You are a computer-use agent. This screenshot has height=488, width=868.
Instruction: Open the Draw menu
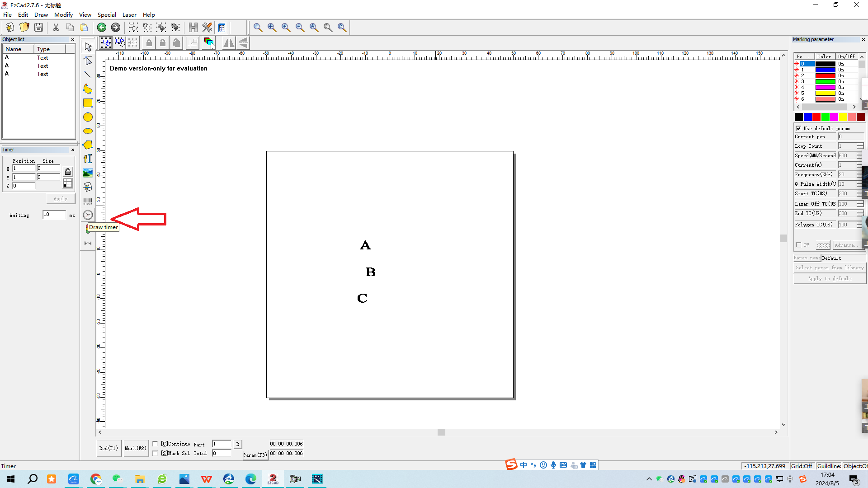(41, 14)
